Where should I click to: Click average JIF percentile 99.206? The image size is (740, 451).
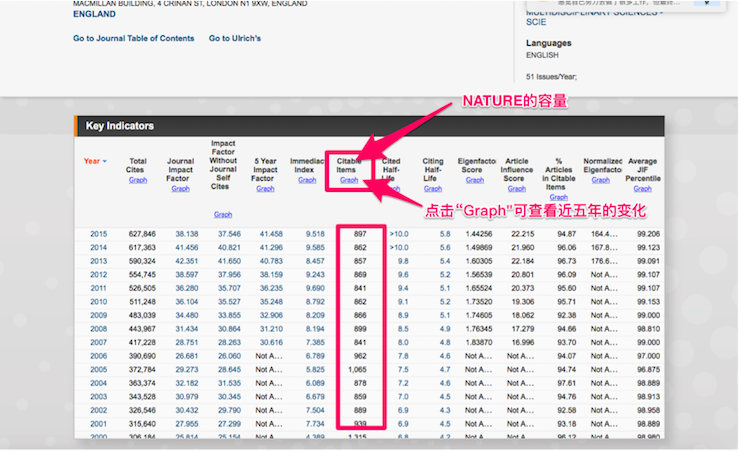point(648,234)
